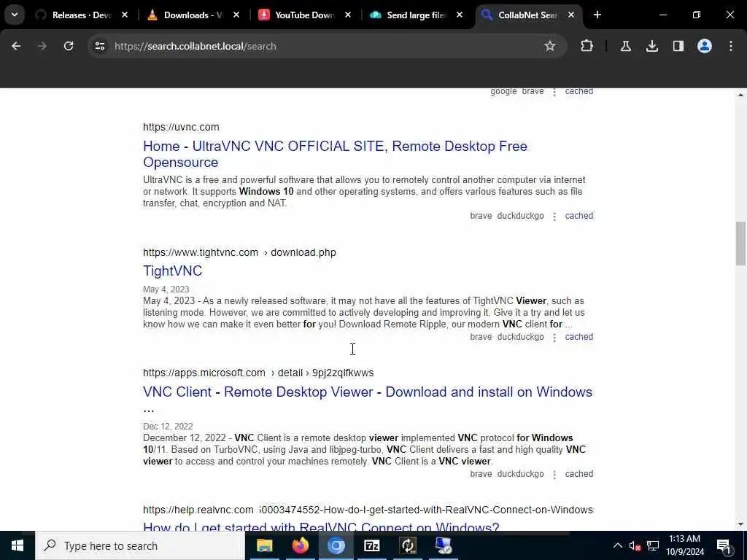
Task: Click the https://uvnc.com URL text
Action: coord(181,127)
